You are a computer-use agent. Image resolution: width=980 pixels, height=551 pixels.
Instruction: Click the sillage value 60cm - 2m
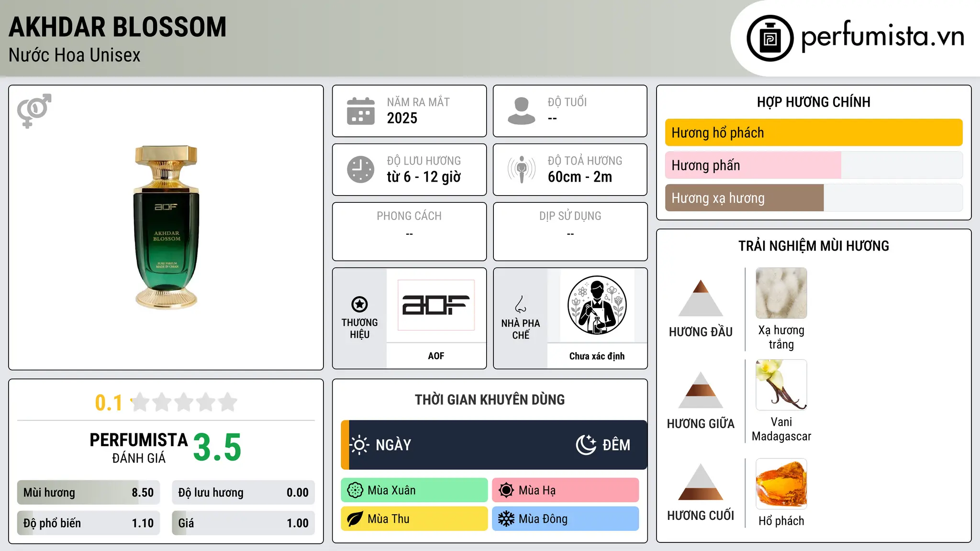coord(580,177)
